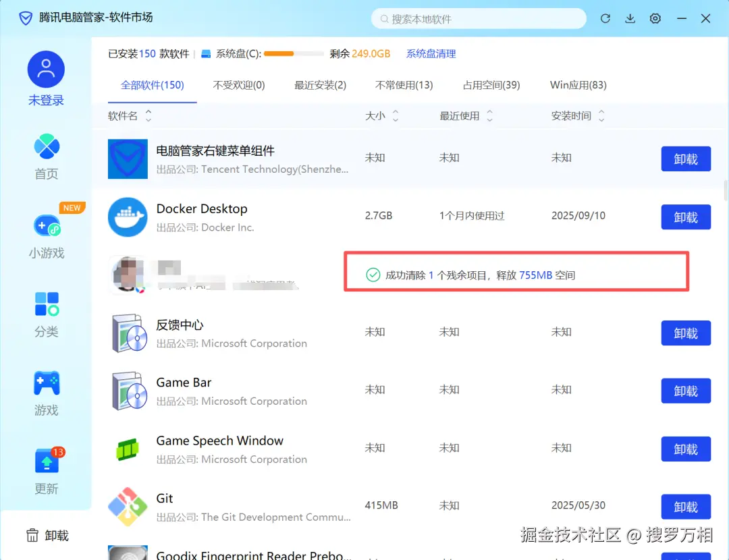Click the list vertical scrollbar
729x560 pixels.
click(725, 190)
